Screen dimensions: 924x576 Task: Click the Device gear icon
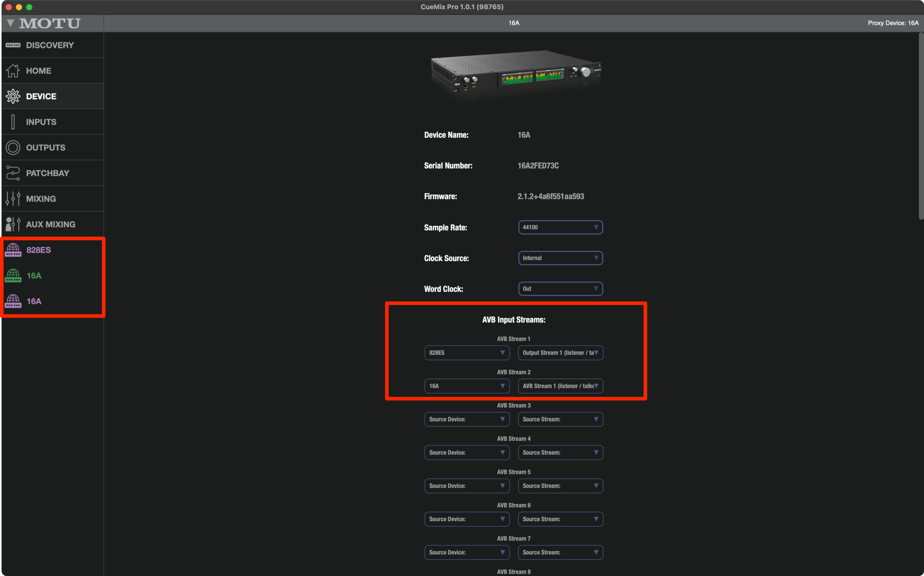pyautogui.click(x=13, y=96)
